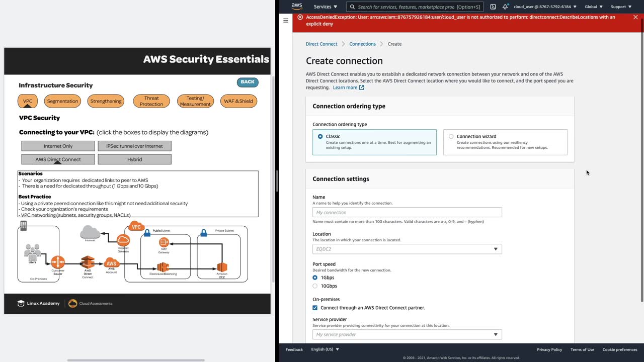Click the error icon in the red banner

click(x=300, y=17)
